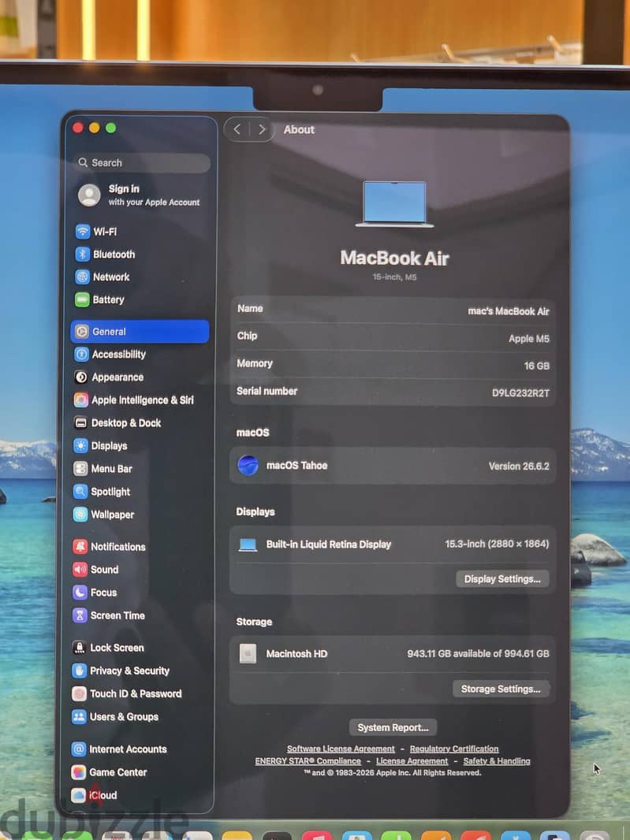Open Sound speaker icon
Screen dimensions: 630x840
click(80, 570)
